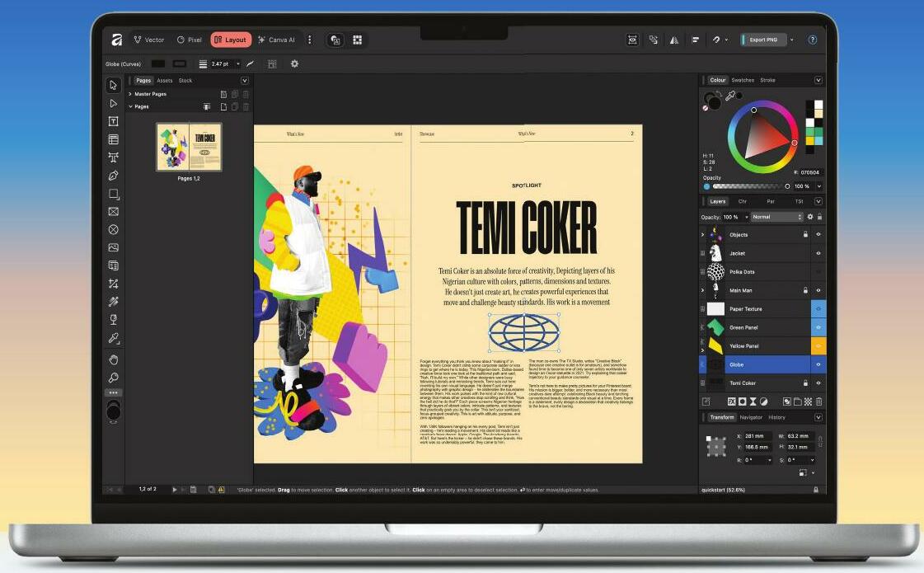Select the Zoom magnifier tool
Image resolution: width=924 pixels, height=573 pixels.
[x=113, y=378]
